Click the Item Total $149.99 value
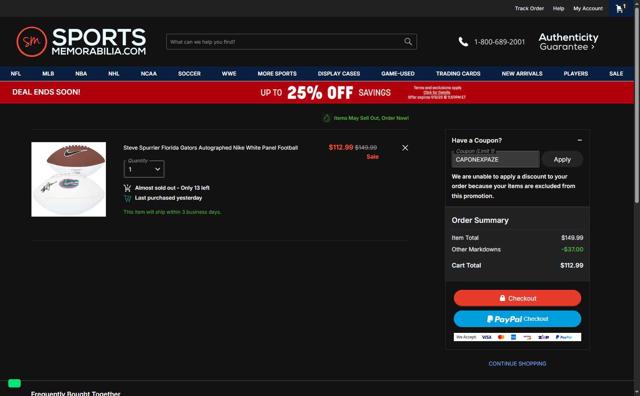 pos(572,238)
